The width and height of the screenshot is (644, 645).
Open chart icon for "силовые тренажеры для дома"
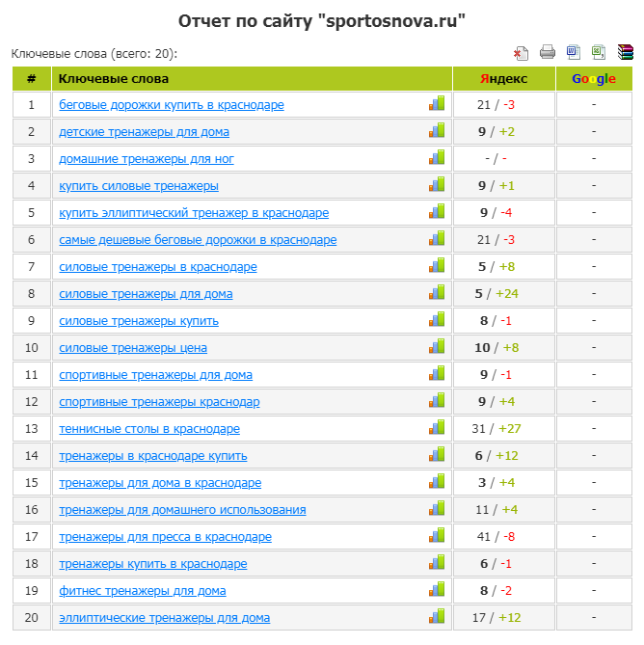[437, 293]
